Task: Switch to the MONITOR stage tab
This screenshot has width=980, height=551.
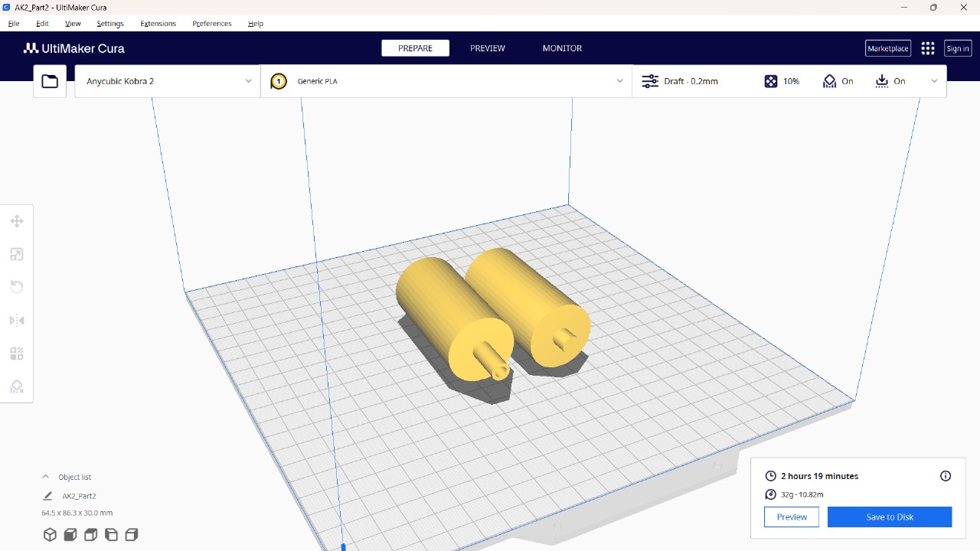Action: click(x=563, y=48)
